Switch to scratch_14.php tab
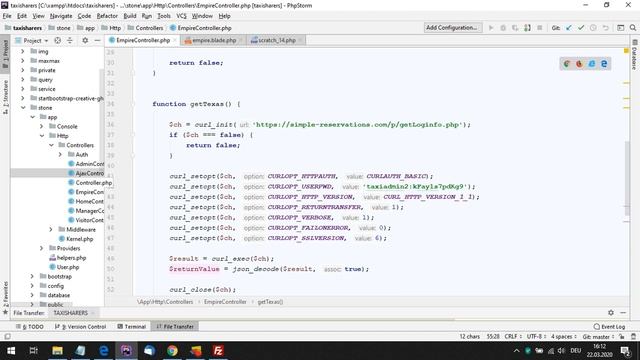This screenshot has width=640, height=360. click(277, 40)
